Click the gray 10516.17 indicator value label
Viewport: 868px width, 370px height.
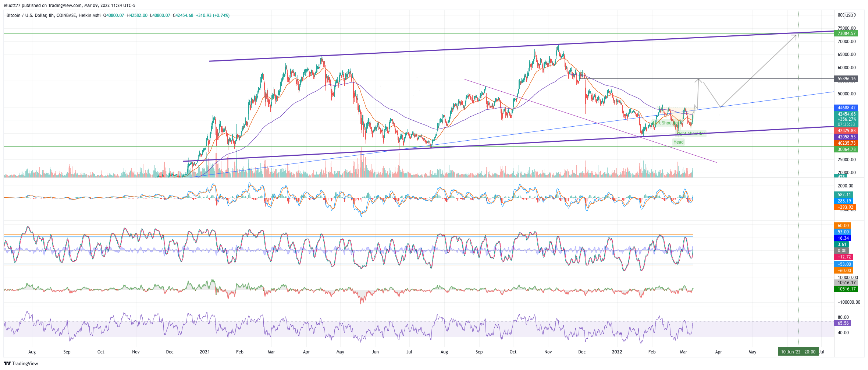846,283
